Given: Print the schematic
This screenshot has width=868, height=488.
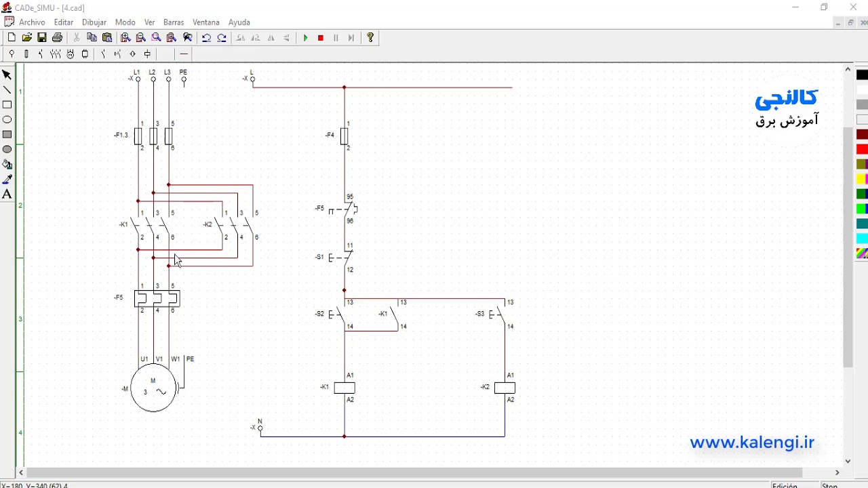Looking at the screenshot, I should tap(57, 38).
